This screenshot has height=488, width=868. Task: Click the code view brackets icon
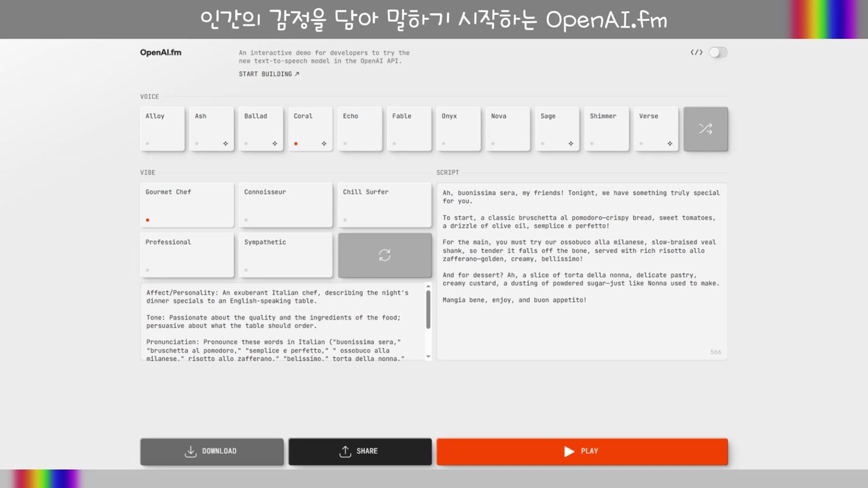click(x=696, y=52)
